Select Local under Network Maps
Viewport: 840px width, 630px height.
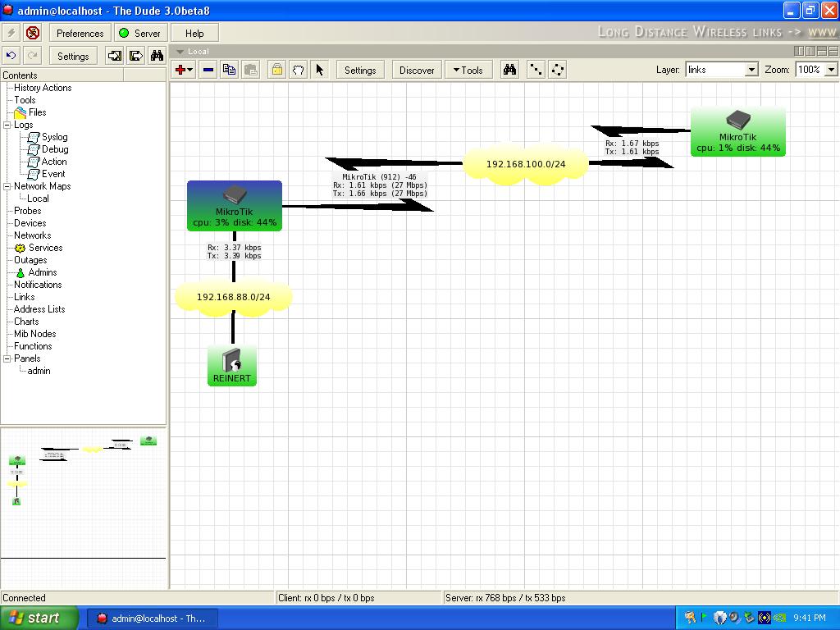tap(38, 199)
